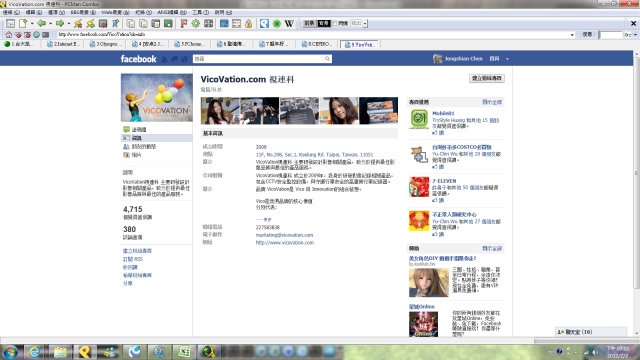The image size is (640, 360).
Task: Click the green flower toolbar icon
Action: [x=277, y=24]
